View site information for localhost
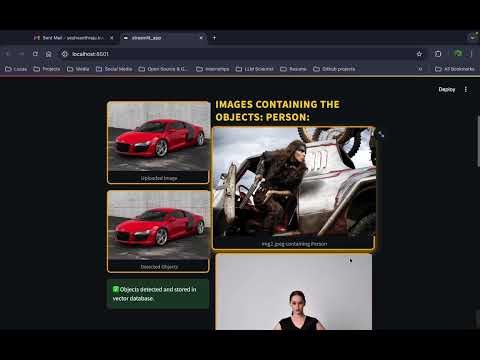 [x=65, y=54]
